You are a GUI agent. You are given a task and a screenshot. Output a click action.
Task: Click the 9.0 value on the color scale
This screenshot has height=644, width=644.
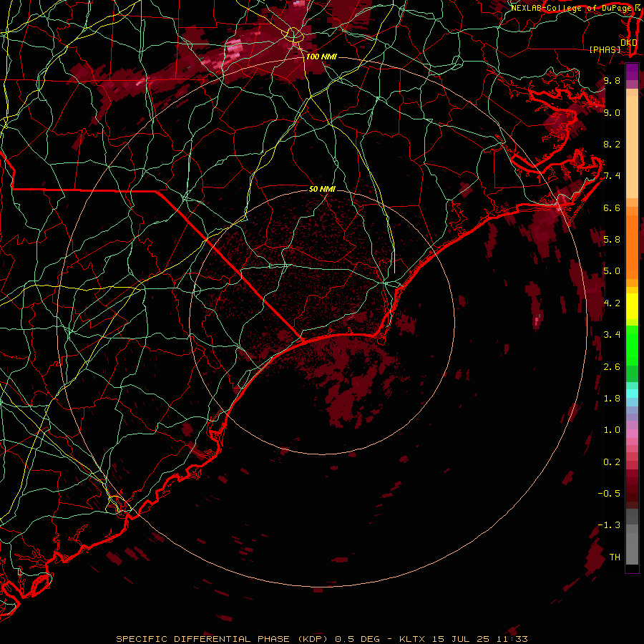coord(612,112)
